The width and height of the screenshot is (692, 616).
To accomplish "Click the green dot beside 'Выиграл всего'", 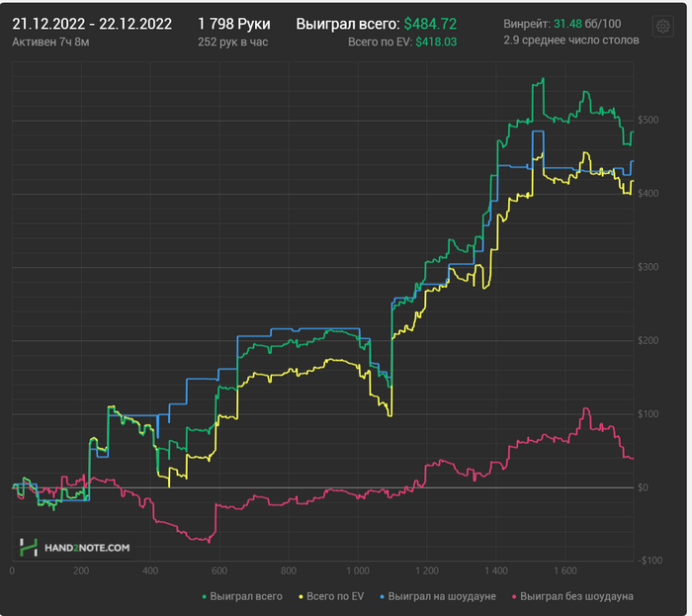I will [x=205, y=597].
